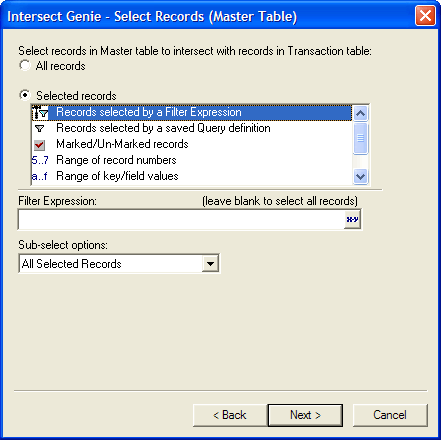The height and width of the screenshot is (440, 441).
Task: Expand the Sub-select options dropdown arrow
Action: (210, 264)
